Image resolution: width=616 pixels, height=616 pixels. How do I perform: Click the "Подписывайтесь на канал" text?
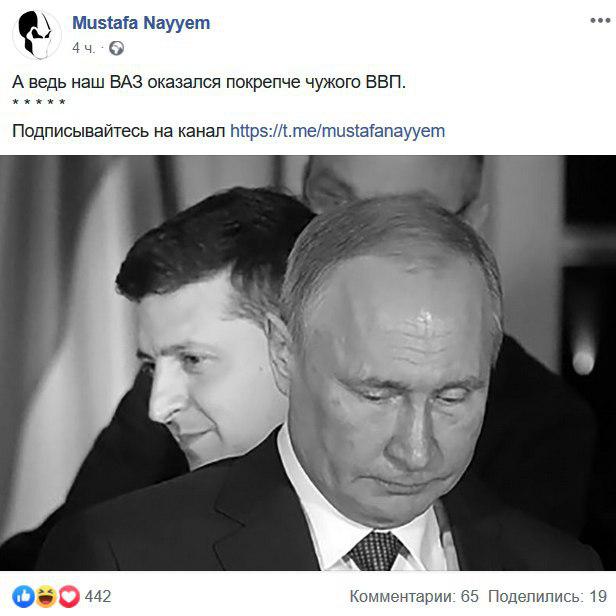(119, 131)
